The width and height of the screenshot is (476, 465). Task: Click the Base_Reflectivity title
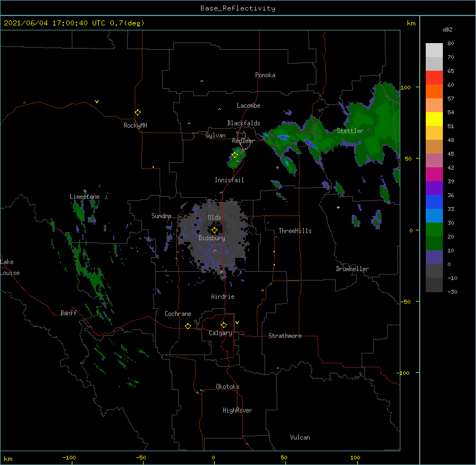pos(238,8)
